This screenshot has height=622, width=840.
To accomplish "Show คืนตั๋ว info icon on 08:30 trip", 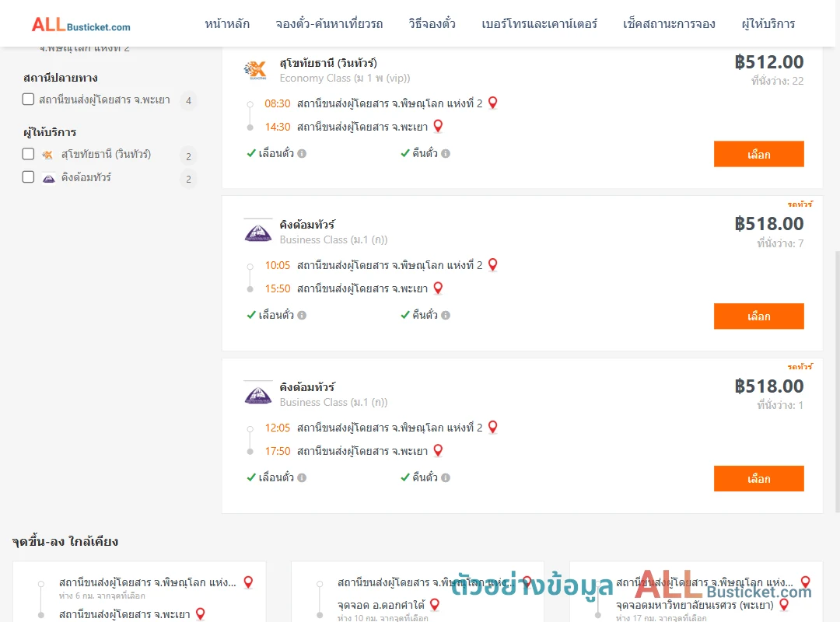I will tap(446, 154).
